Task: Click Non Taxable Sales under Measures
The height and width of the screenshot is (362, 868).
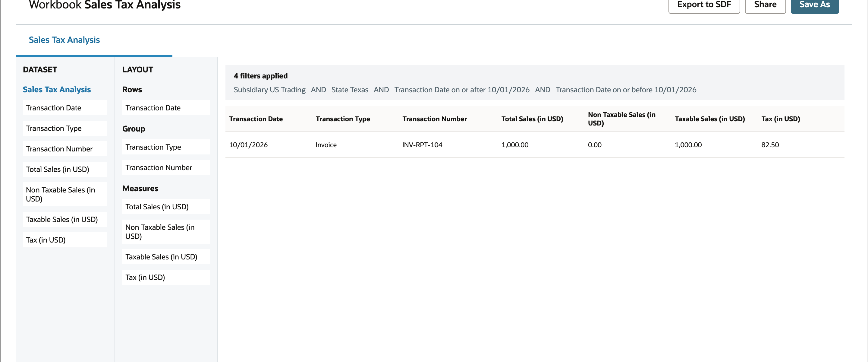Action: [166, 232]
